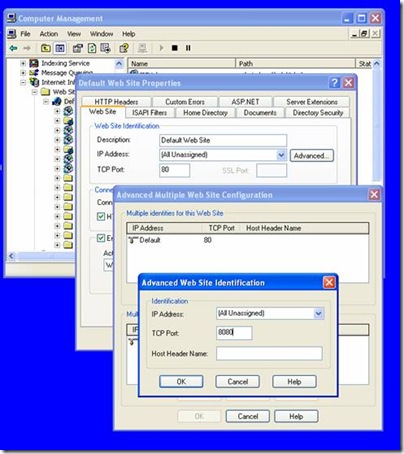Switch to the Custom Errors tab
Viewport: 404px width, 454px height.
(x=185, y=102)
